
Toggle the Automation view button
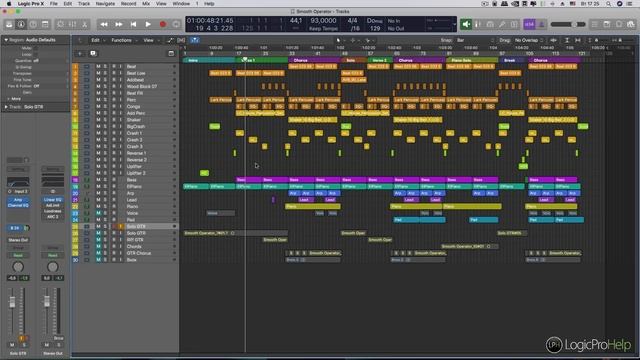(x=170, y=40)
